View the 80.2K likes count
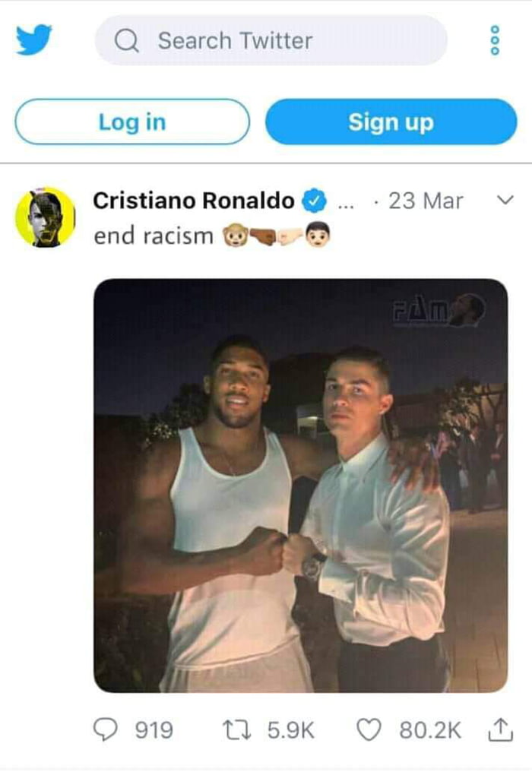This screenshot has width=532, height=772. (x=430, y=730)
